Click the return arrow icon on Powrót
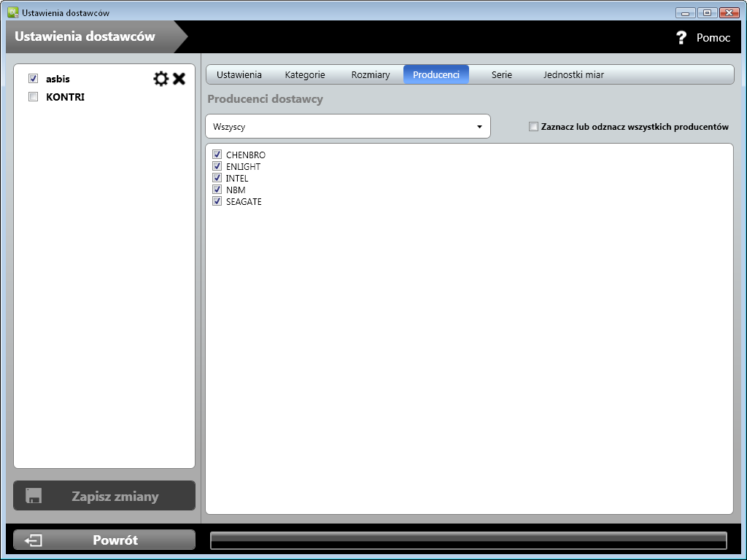The image size is (747, 560). click(x=34, y=540)
